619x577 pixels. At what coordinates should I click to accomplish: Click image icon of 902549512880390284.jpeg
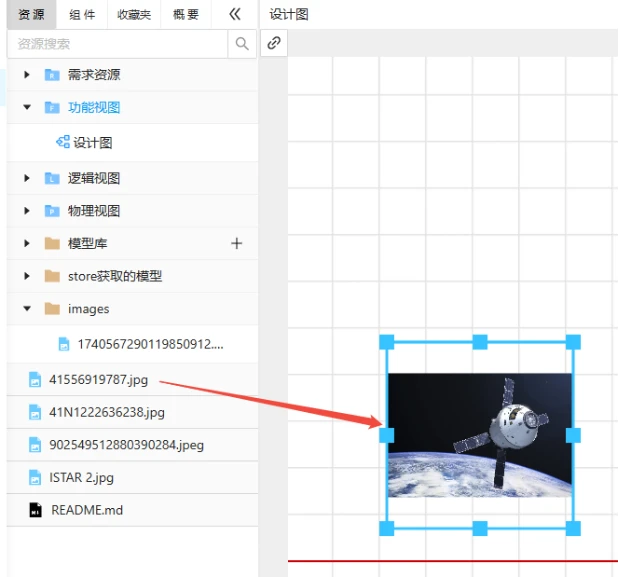click(x=35, y=445)
